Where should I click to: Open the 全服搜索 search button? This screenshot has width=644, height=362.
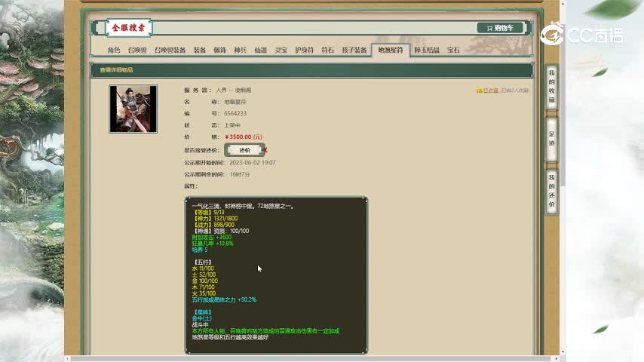pos(129,28)
